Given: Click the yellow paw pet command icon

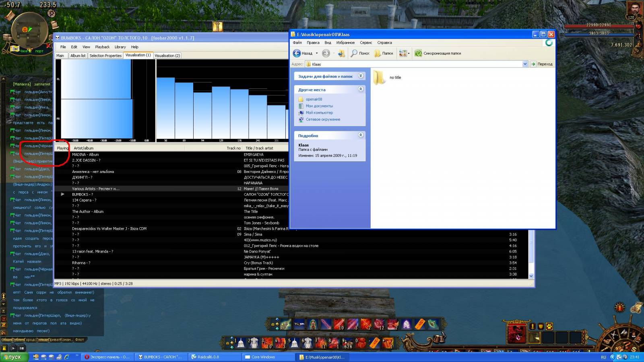Looking at the screenshot, I should [549, 326].
